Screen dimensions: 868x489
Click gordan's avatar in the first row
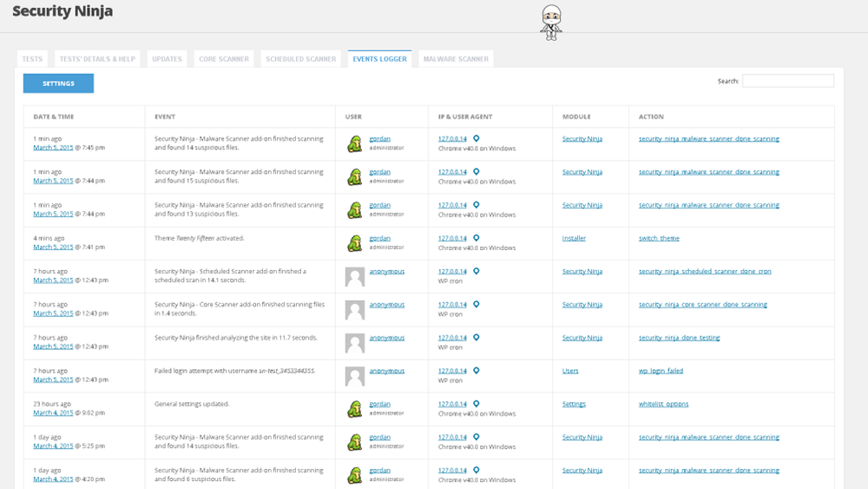coord(354,144)
